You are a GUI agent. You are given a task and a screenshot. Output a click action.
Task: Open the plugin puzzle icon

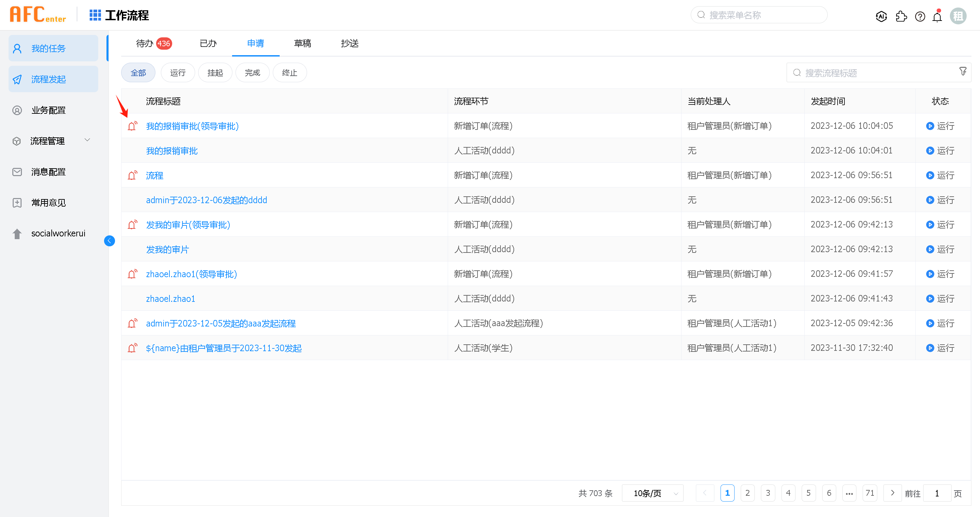point(901,16)
